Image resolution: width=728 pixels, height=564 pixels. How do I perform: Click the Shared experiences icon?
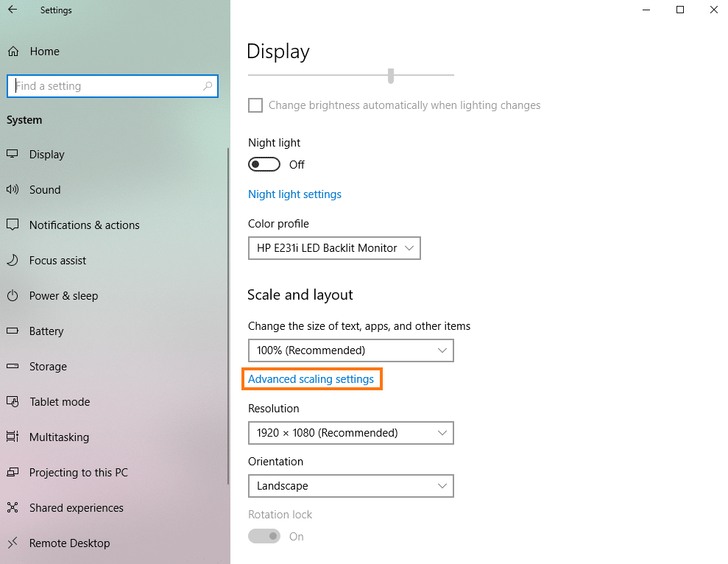[x=13, y=507]
